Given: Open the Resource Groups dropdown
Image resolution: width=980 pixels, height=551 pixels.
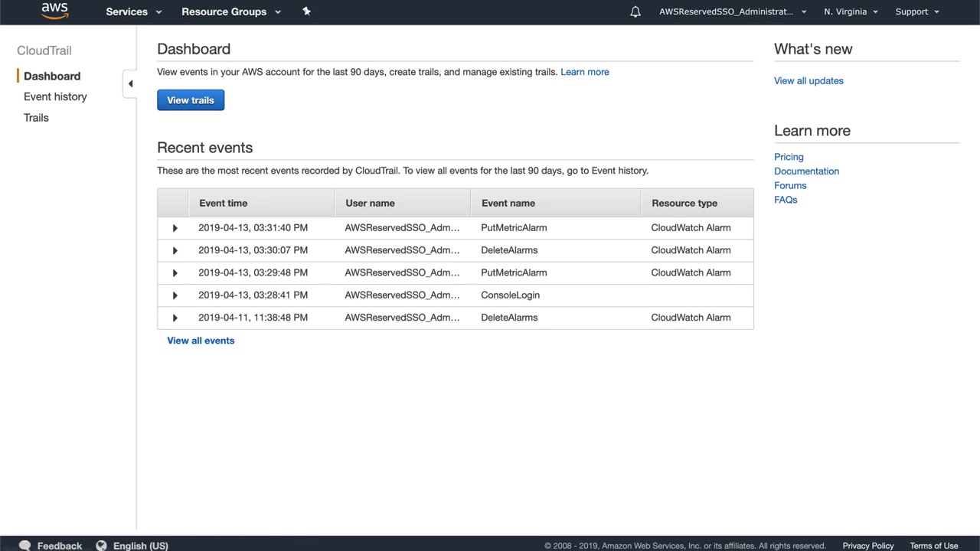Looking at the screenshot, I should pos(230,11).
